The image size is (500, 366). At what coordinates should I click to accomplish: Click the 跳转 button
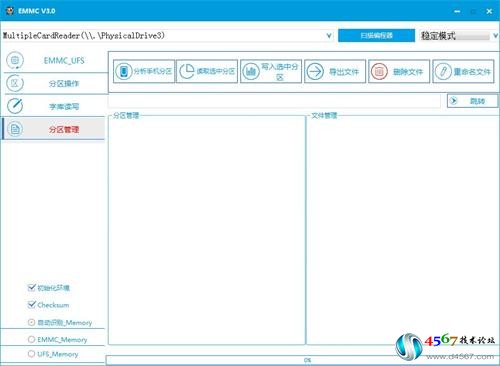(x=472, y=101)
